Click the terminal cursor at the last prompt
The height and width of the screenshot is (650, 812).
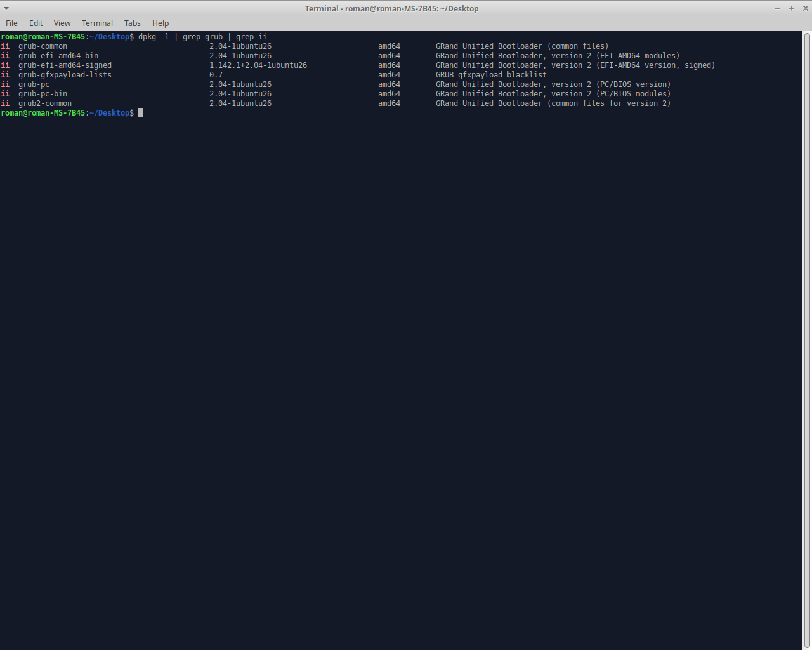(x=140, y=113)
